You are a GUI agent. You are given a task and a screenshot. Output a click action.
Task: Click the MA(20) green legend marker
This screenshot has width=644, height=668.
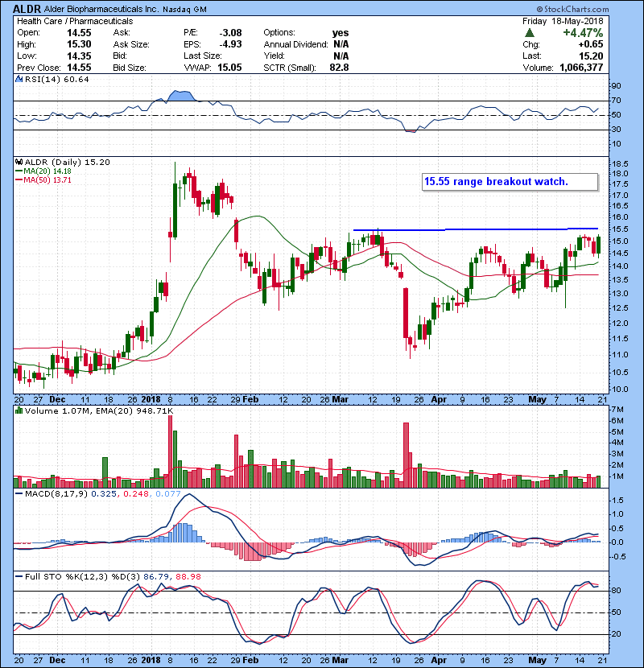pyautogui.click(x=19, y=171)
